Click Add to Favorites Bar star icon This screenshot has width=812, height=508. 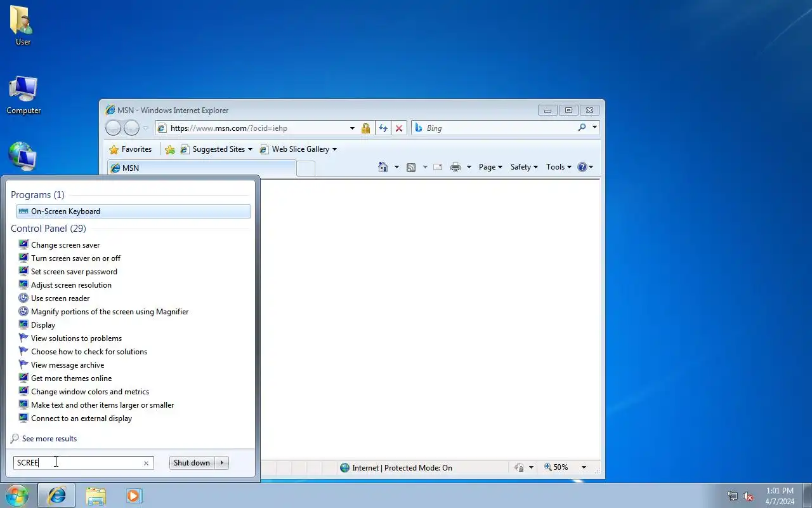(x=169, y=150)
